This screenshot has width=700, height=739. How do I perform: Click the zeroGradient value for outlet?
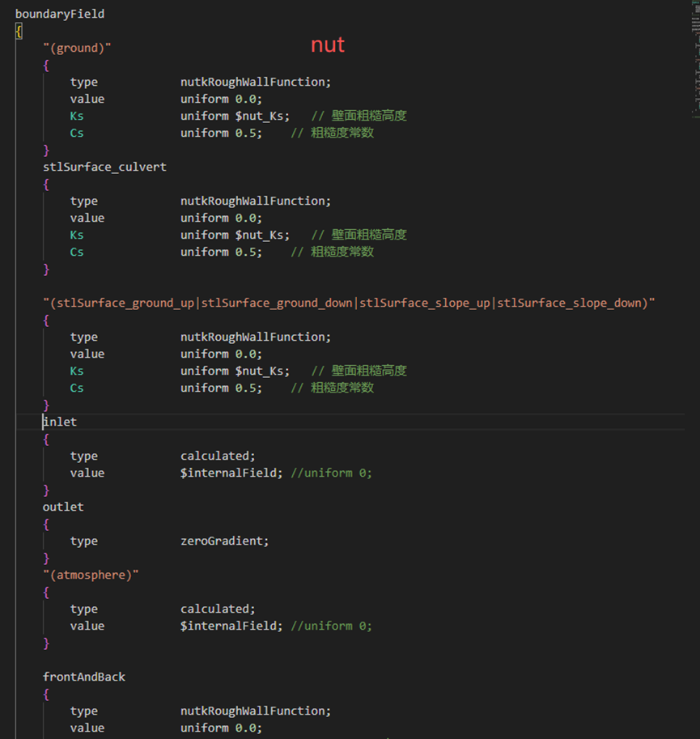223,540
